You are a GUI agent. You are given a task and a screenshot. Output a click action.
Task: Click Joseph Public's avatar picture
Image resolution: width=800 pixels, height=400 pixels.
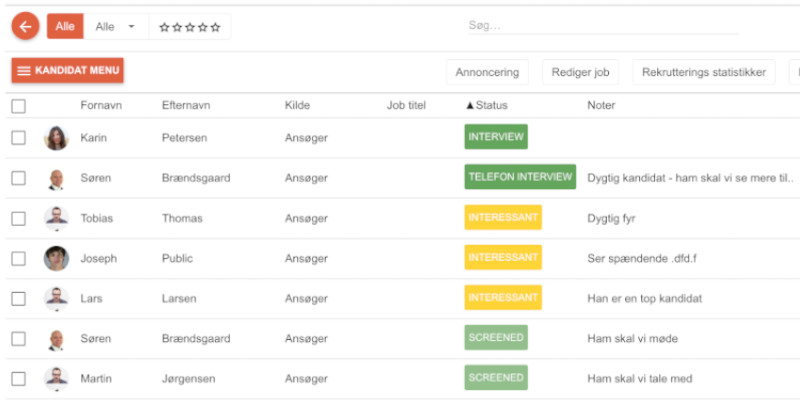[x=56, y=258]
